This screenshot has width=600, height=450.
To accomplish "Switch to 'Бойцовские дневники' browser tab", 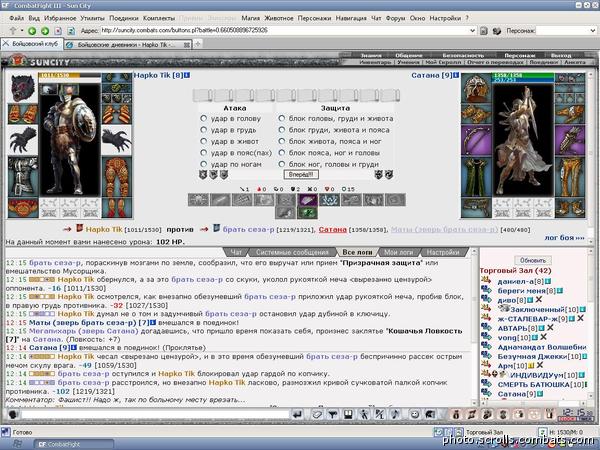I will coord(128,45).
